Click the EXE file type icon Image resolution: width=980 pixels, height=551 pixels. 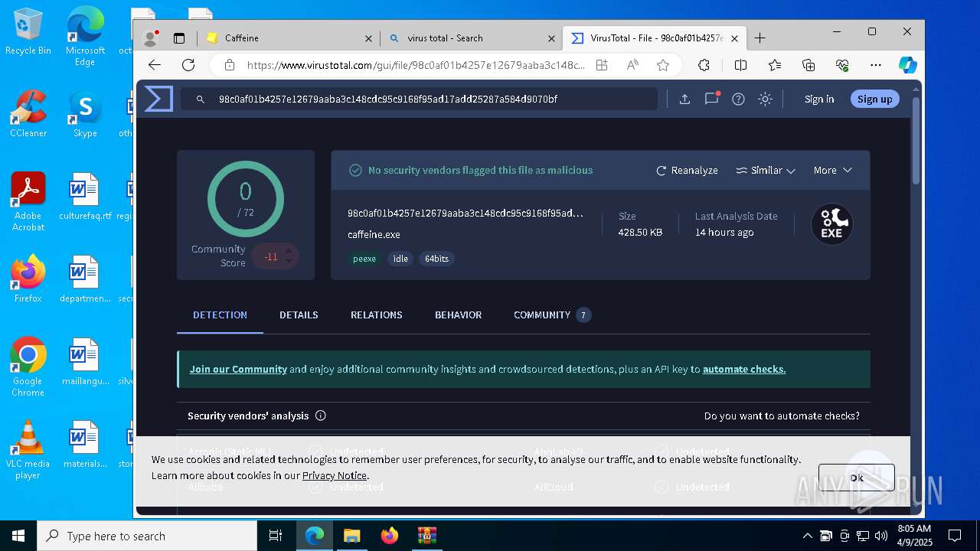[x=831, y=223]
